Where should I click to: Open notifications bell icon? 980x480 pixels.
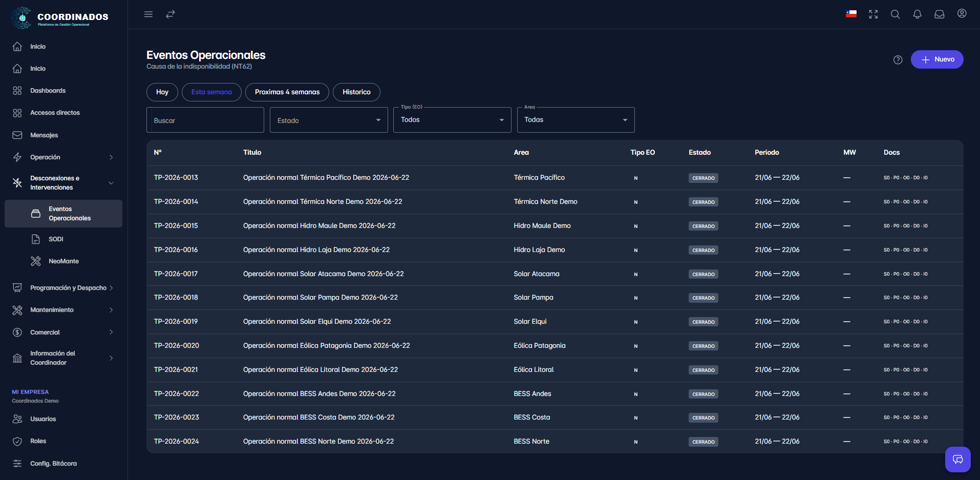pos(918,14)
